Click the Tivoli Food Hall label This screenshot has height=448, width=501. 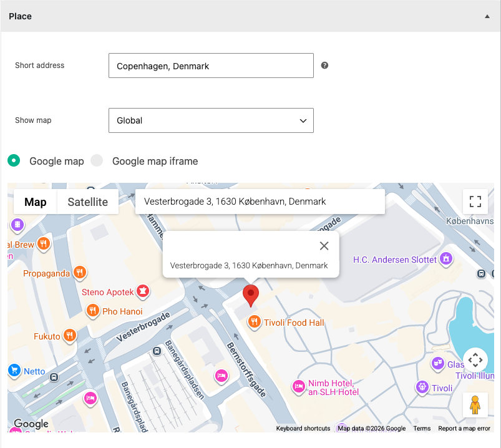(294, 323)
